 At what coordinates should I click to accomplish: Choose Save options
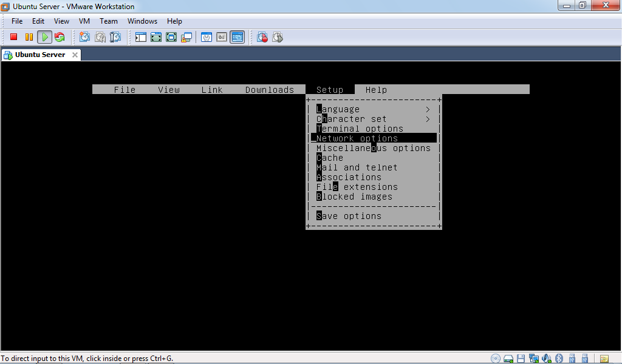click(x=374, y=215)
